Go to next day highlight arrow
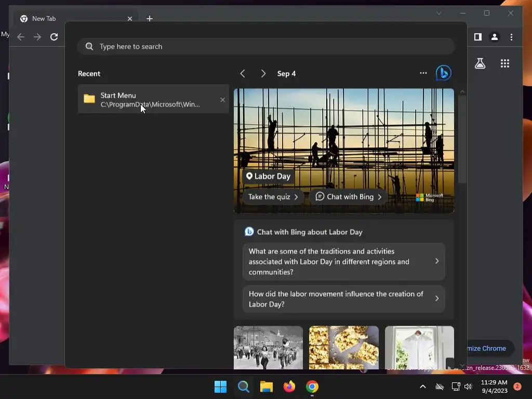The image size is (532, 399). 263,74
